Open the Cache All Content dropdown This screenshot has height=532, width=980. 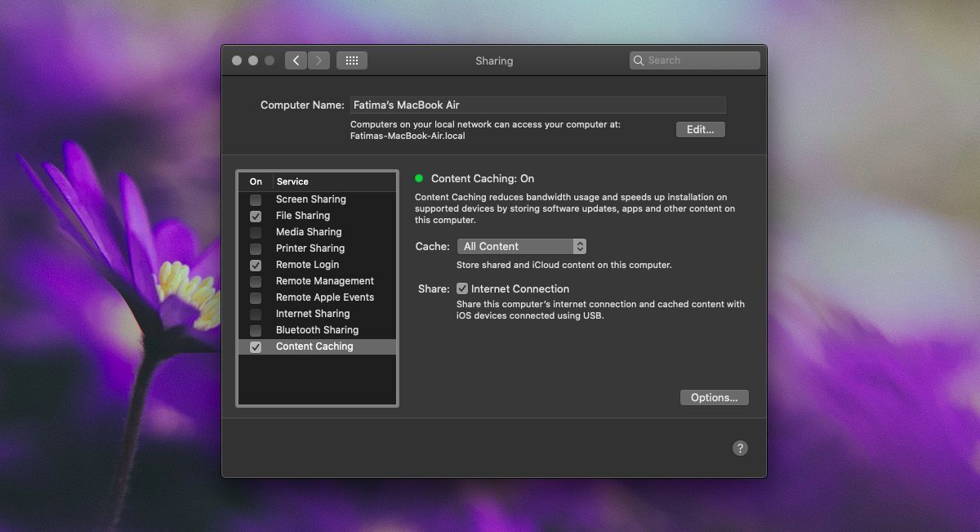[521, 246]
